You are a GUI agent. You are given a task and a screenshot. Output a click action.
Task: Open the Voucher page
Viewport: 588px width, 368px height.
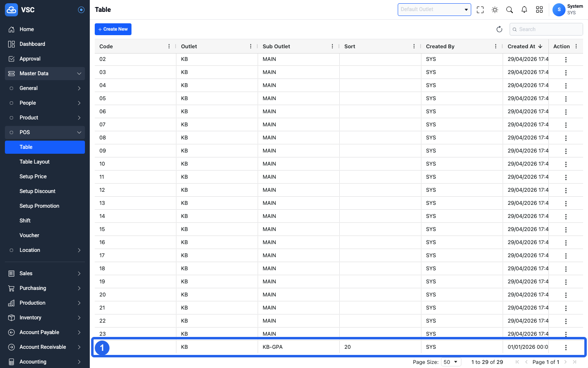pyautogui.click(x=45, y=236)
